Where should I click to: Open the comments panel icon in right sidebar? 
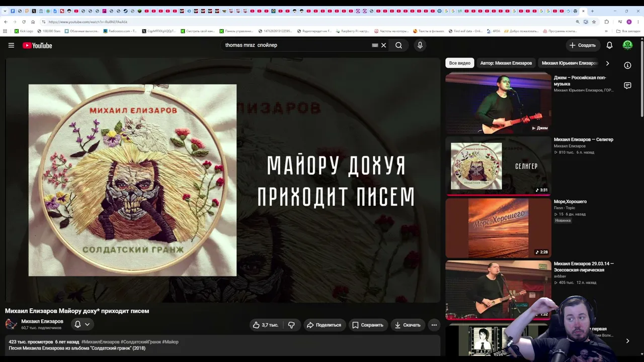627,85
